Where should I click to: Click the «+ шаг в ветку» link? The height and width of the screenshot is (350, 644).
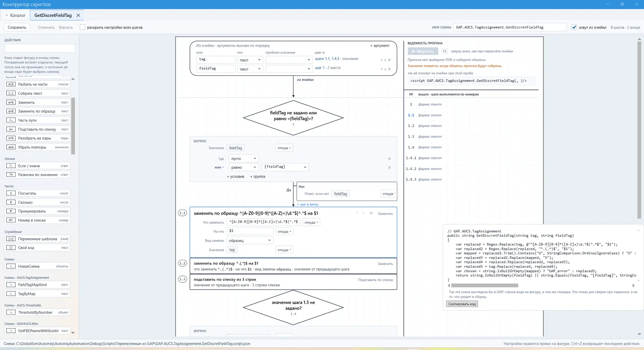click(308, 205)
